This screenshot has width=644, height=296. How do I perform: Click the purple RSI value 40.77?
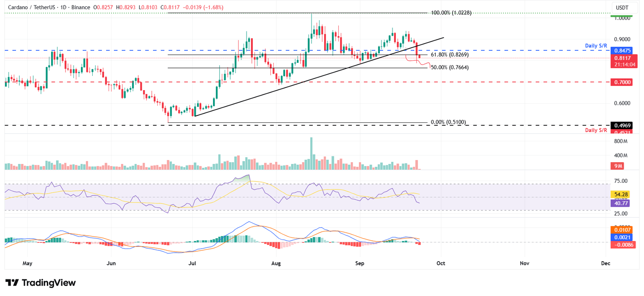coord(621,203)
